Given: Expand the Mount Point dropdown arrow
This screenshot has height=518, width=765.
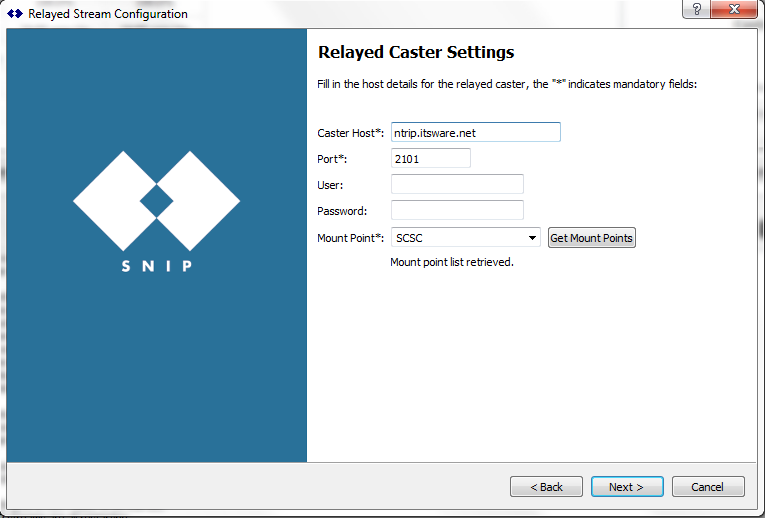Looking at the screenshot, I should pos(532,238).
